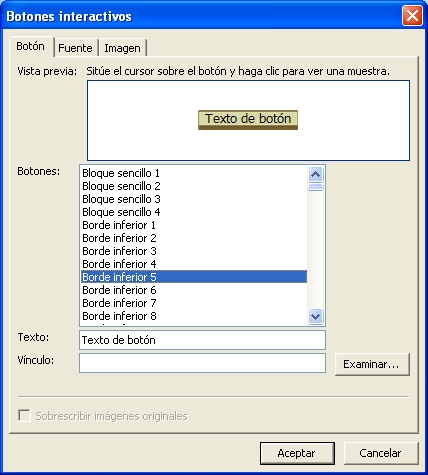Select Bloque sencillo 1 from the list
Viewport: 428px width, 475px height.
click(x=194, y=173)
